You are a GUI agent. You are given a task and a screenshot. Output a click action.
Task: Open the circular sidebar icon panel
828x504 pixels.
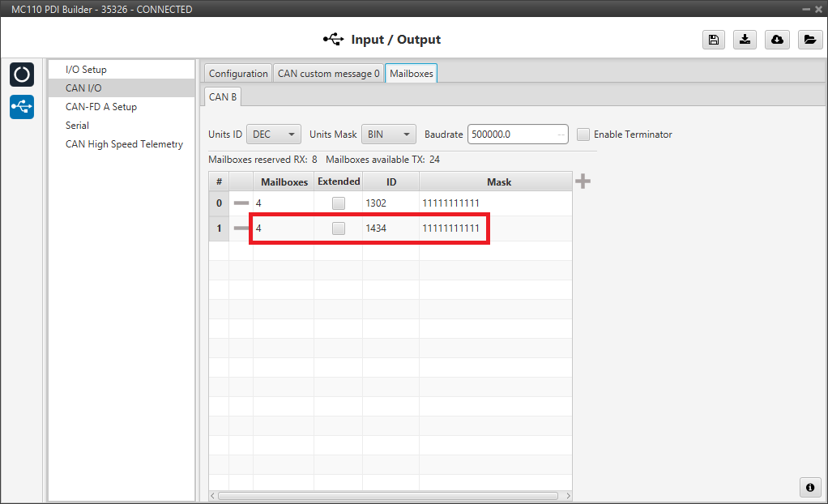pyautogui.click(x=22, y=75)
